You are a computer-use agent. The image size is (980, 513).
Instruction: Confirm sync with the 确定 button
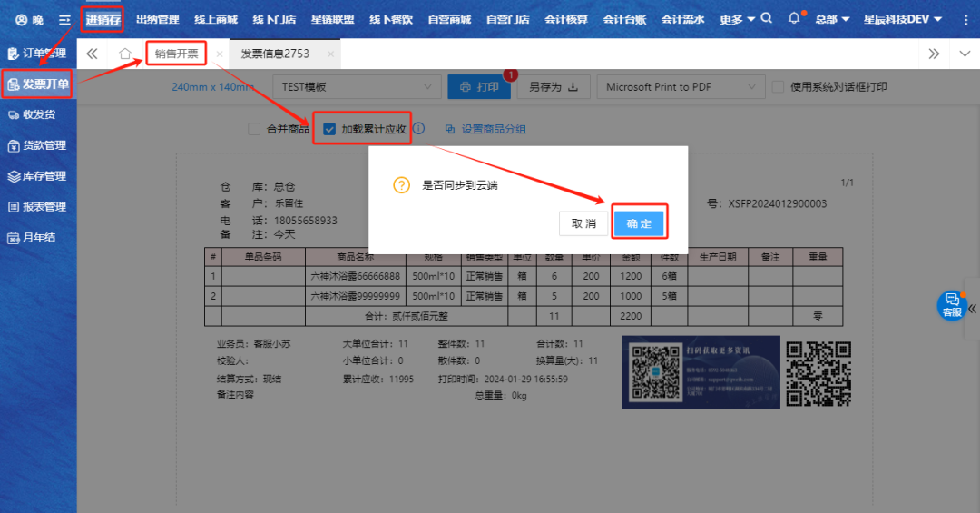pyautogui.click(x=639, y=223)
